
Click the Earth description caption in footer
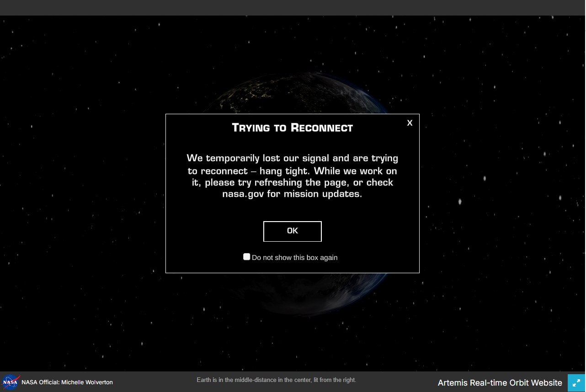[276, 380]
